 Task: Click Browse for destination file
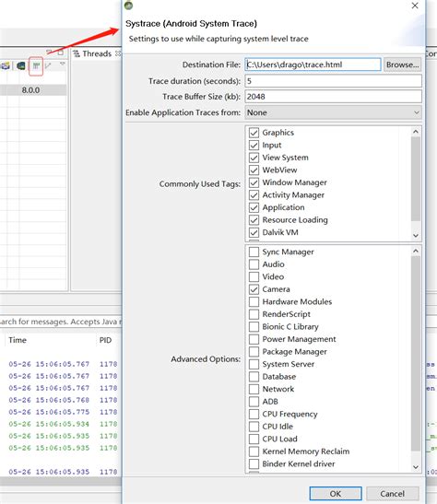point(402,64)
